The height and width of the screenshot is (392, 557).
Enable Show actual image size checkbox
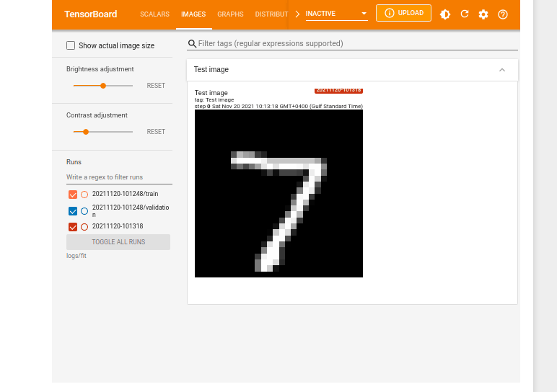click(71, 45)
